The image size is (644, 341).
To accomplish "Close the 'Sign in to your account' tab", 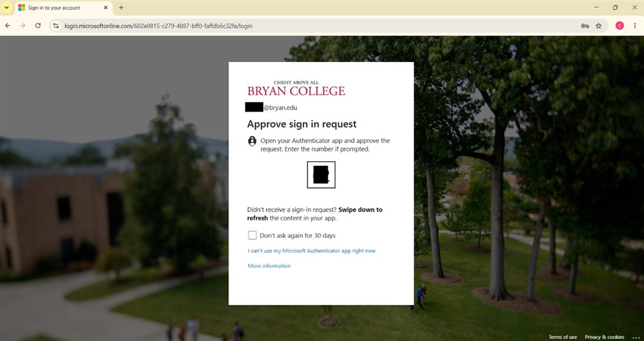I will 106,7.
